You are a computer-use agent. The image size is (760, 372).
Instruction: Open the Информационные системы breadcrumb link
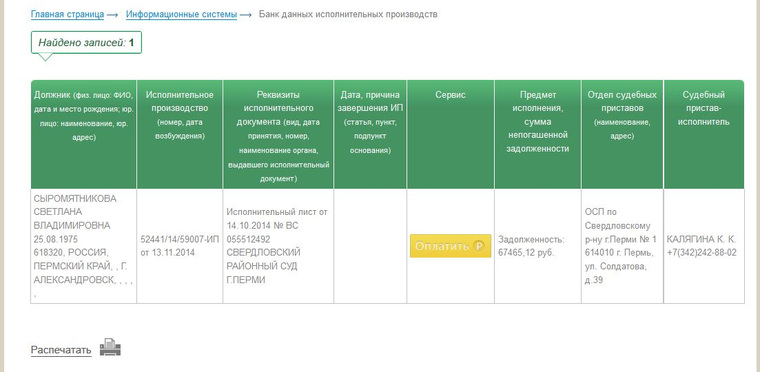(x=181, y=14)
